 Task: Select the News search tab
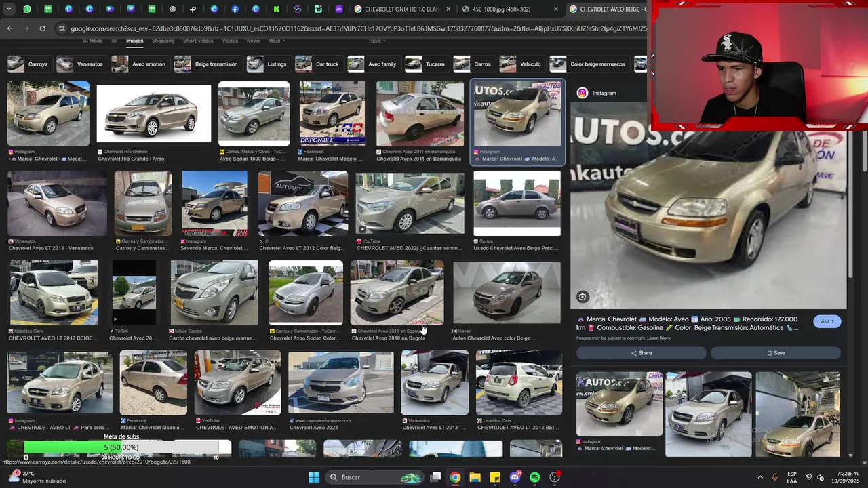click(x=253, y=41)
